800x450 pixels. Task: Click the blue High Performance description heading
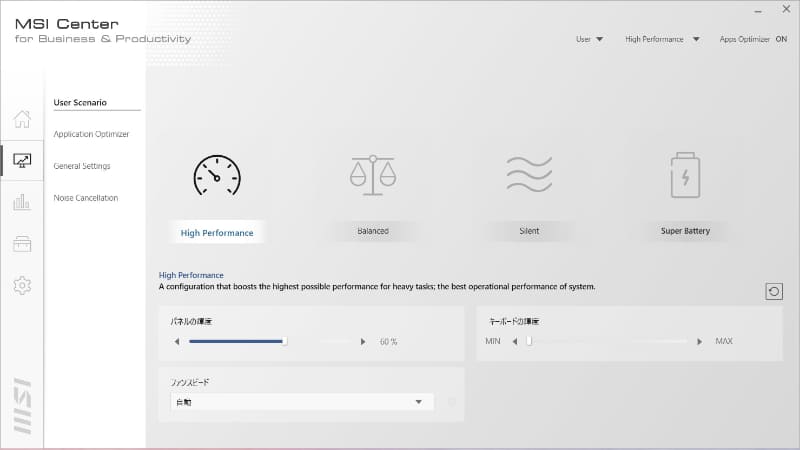(x=191, y=275)
